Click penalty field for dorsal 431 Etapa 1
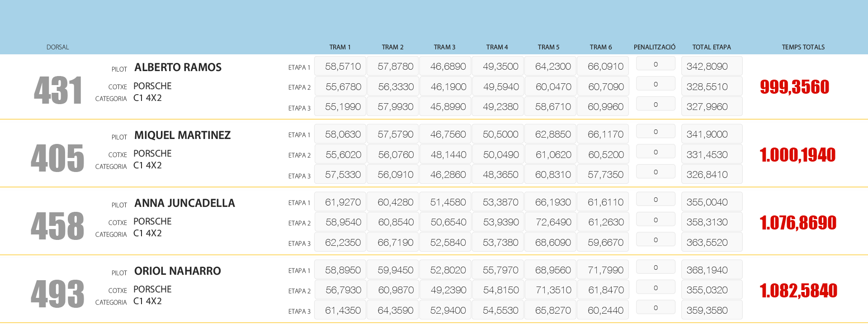The width and height of the screenshot is (868, 325). coord(655,64)
